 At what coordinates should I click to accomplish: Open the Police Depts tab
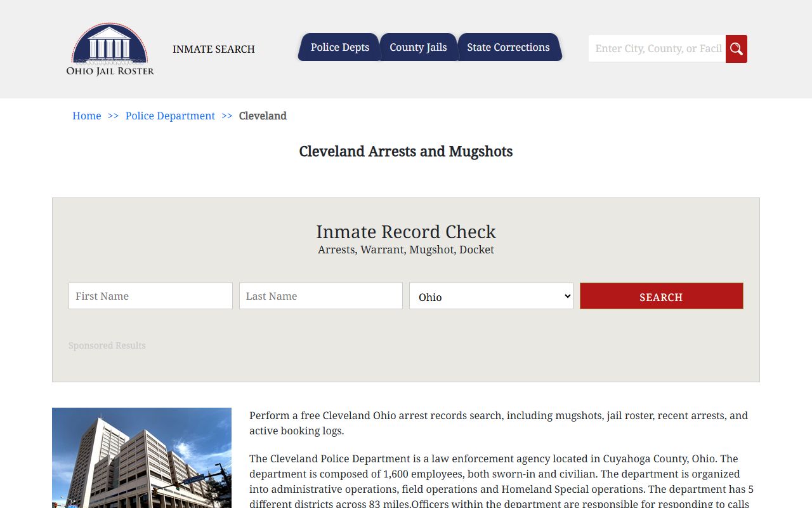click(x=339, y=47)
